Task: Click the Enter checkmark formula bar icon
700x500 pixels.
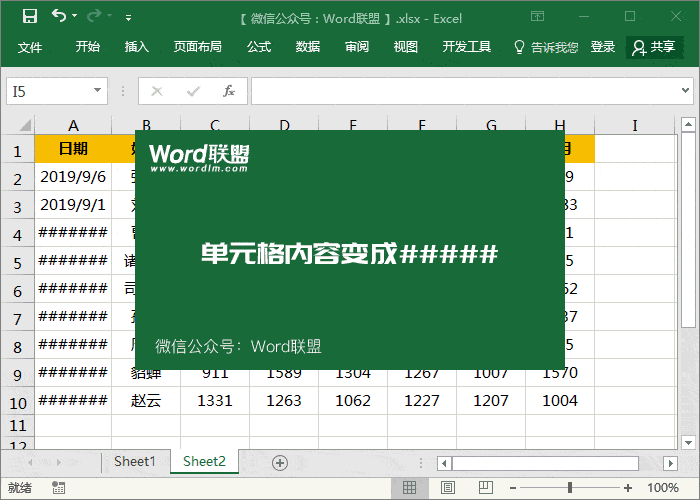Action: [193, 92]
